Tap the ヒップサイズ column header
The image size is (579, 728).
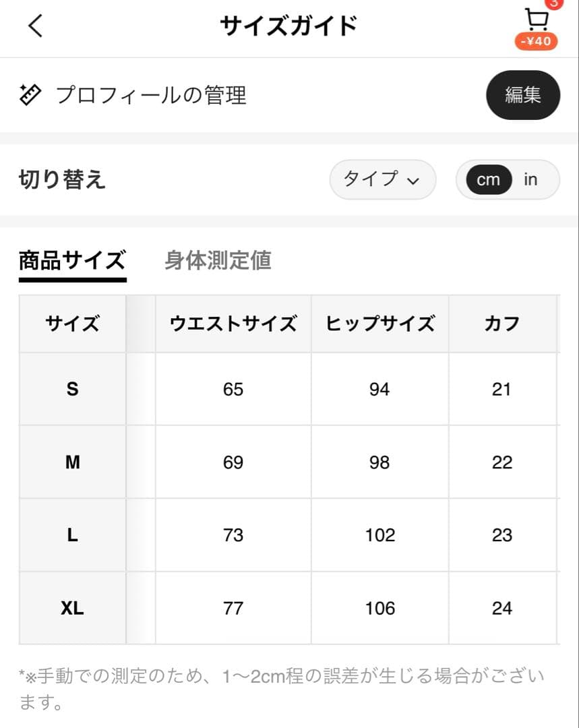tap(379, 324)
